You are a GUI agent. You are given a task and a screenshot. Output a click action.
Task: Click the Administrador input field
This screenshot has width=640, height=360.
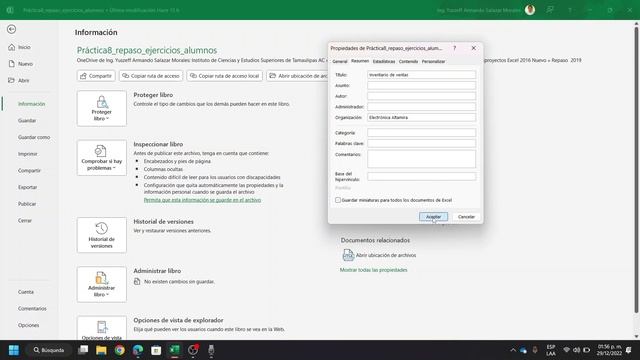(x=421, y=107)
